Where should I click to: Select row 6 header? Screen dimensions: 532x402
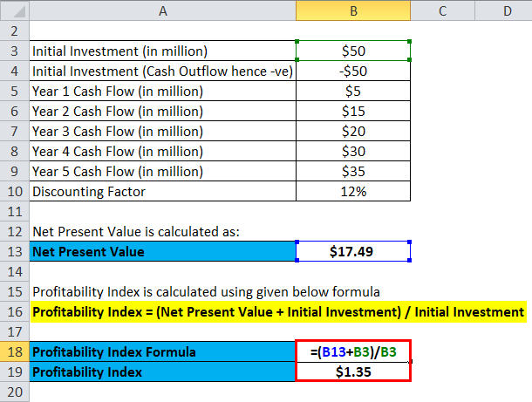click(x=15, y=111)
